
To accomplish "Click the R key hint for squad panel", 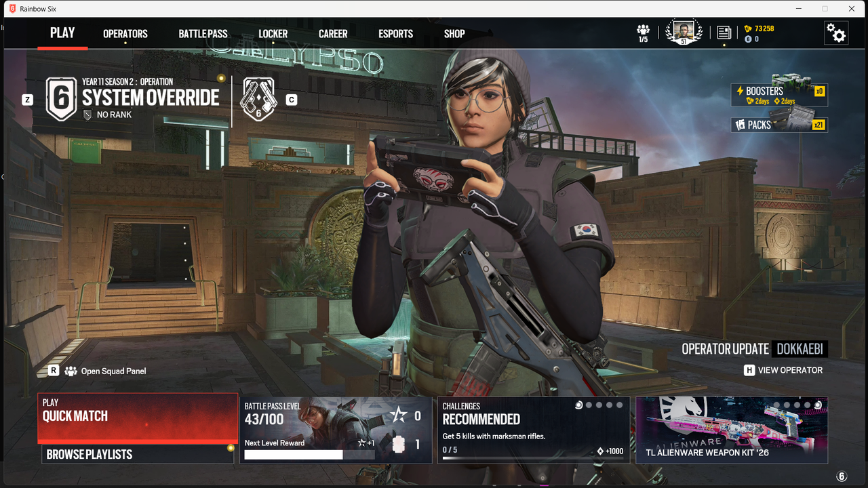I will coord(54,371).
